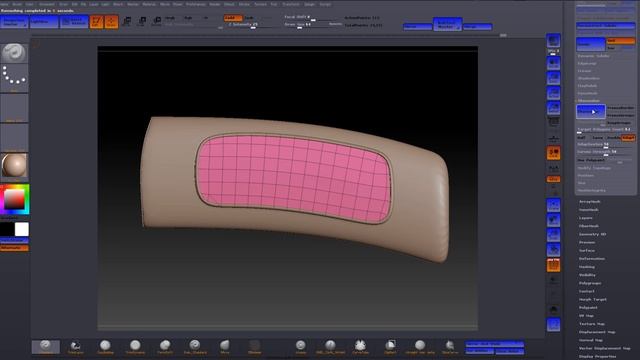Viewport: 640px width, 360px height.
Task: Click the large blue Divide button
Action: [x=591, y=44]
